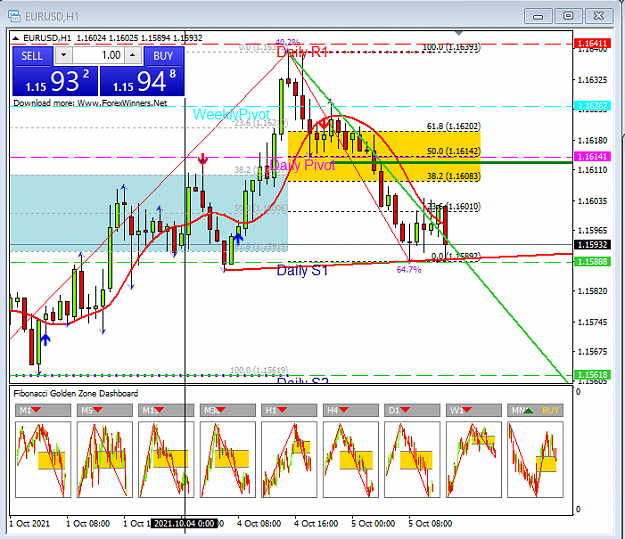Viewport: 625px width, 539px height.
Task: Click the Daily R1 label
Action: [302, 52]
